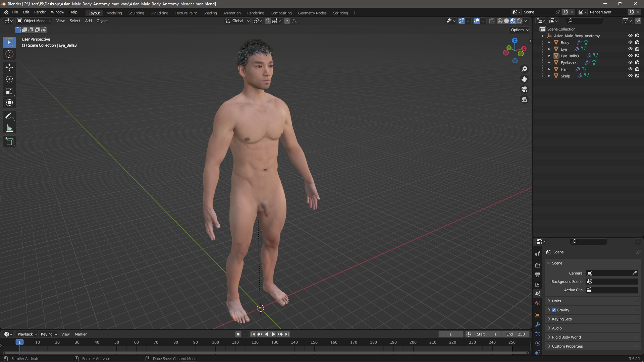The width and height of the screenshot is (644, 362).
Task: Expand the Eyelashes object tree
Action: [x=549, y=63]
